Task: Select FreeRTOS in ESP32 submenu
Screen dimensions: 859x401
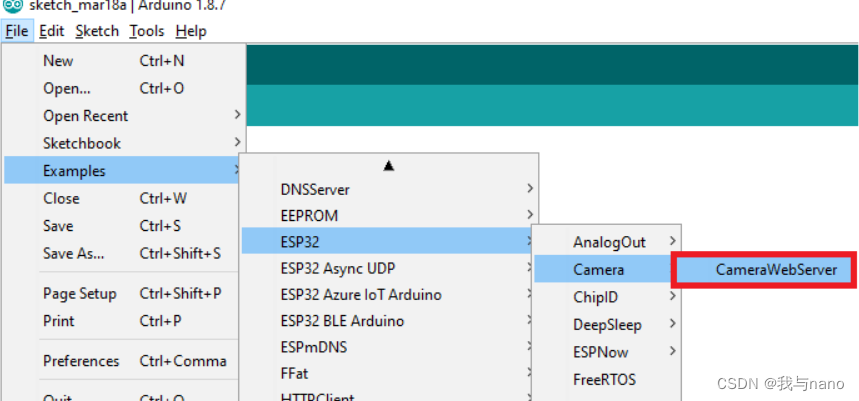Action: (x=607, y=379)
